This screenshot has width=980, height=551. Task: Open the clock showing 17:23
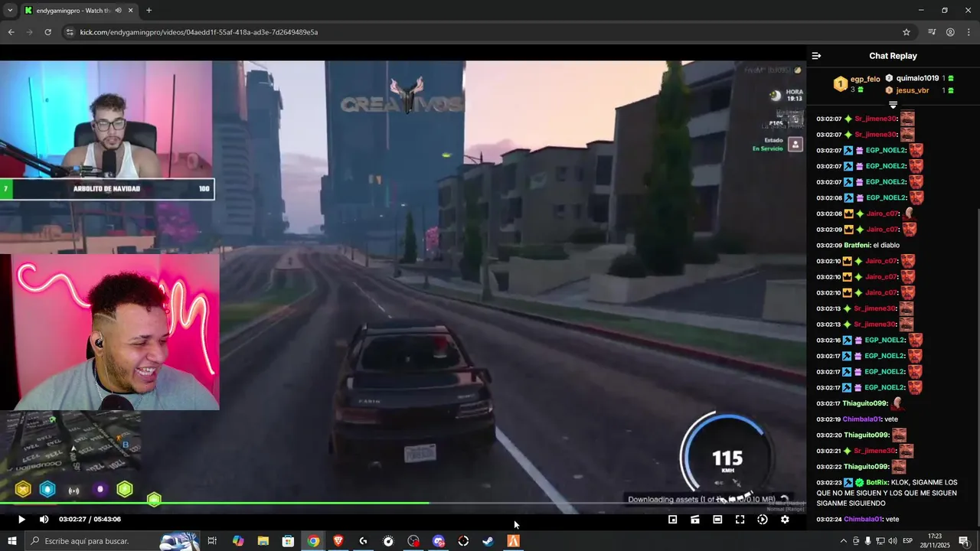point(934,541)
